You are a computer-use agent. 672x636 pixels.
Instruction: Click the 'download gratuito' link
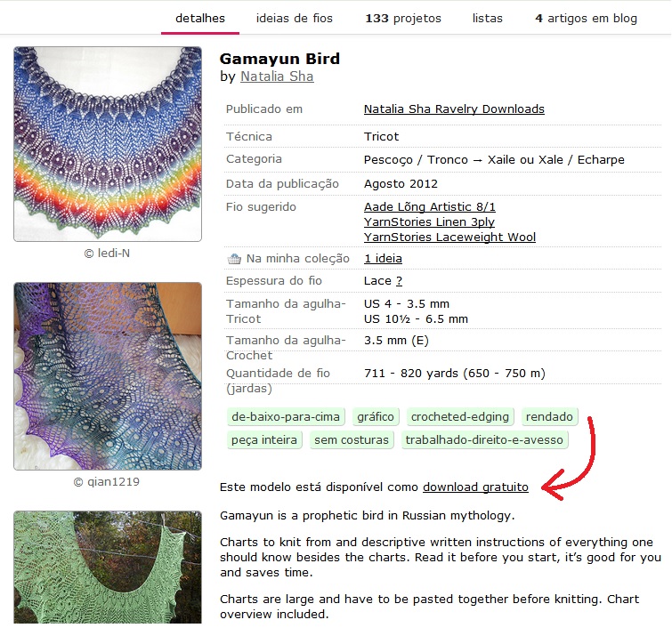[x=475, y=487]
